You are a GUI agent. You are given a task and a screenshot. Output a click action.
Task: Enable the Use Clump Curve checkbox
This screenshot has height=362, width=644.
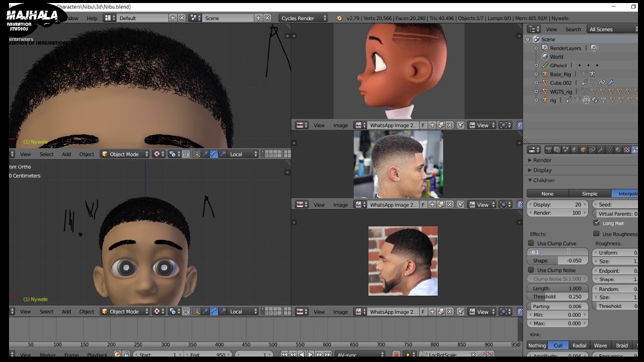pyautogui.click(x=531, y=243)
